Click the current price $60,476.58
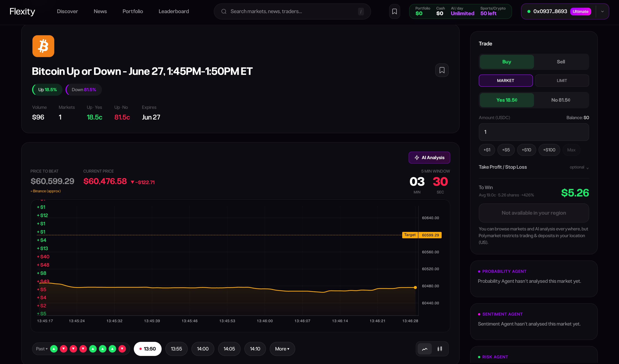 click(x=105, y=181)
